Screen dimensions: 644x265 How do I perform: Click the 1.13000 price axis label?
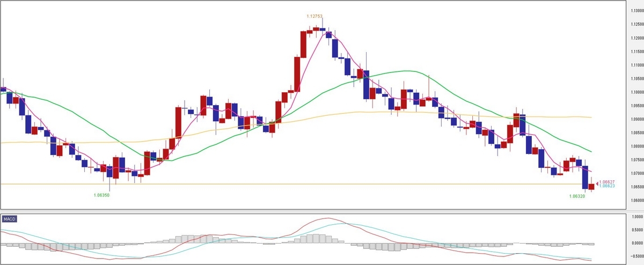coord(637,11)
